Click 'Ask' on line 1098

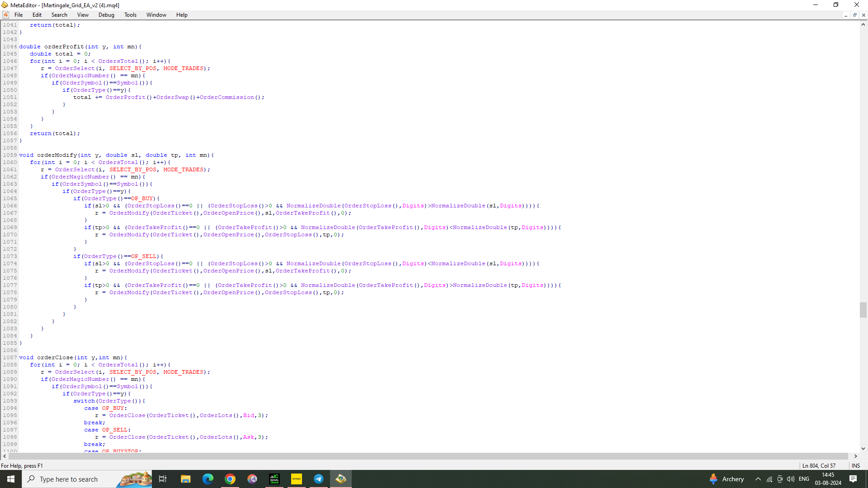tap(249, 437)
